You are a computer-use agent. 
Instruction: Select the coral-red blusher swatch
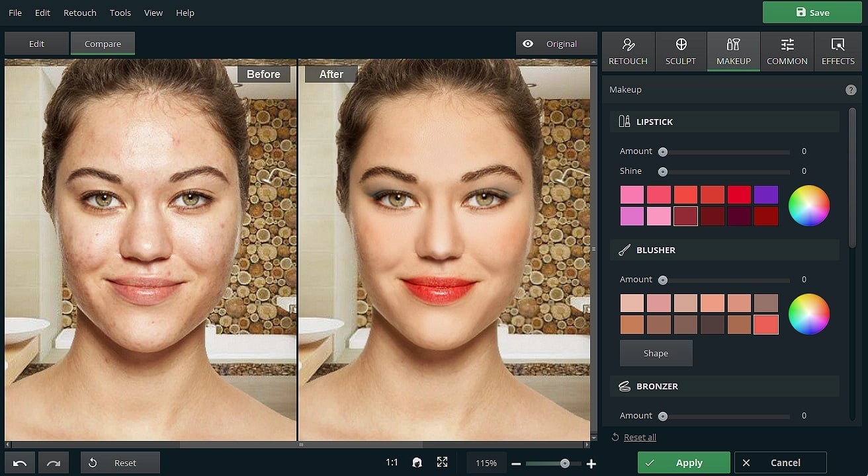click(766, 325)
